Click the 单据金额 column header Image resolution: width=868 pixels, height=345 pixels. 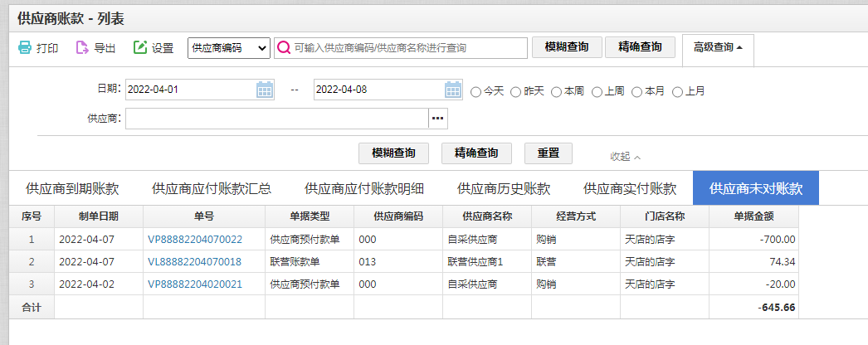coord(754,216)
